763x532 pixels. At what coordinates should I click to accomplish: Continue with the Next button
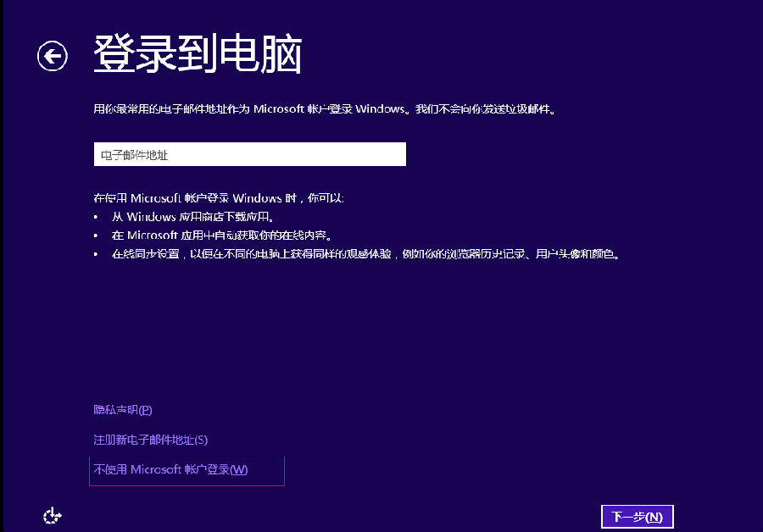pos(637,517)
